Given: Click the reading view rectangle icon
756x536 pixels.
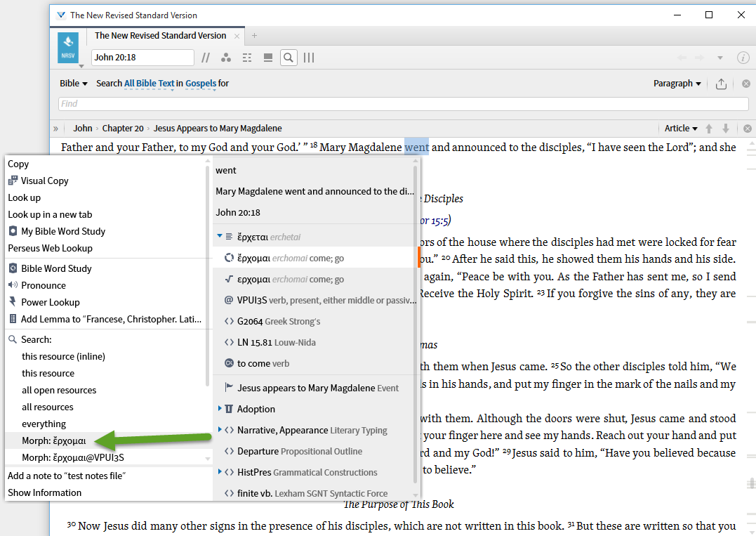Looking at the screenshot, I should pos(268,58).
